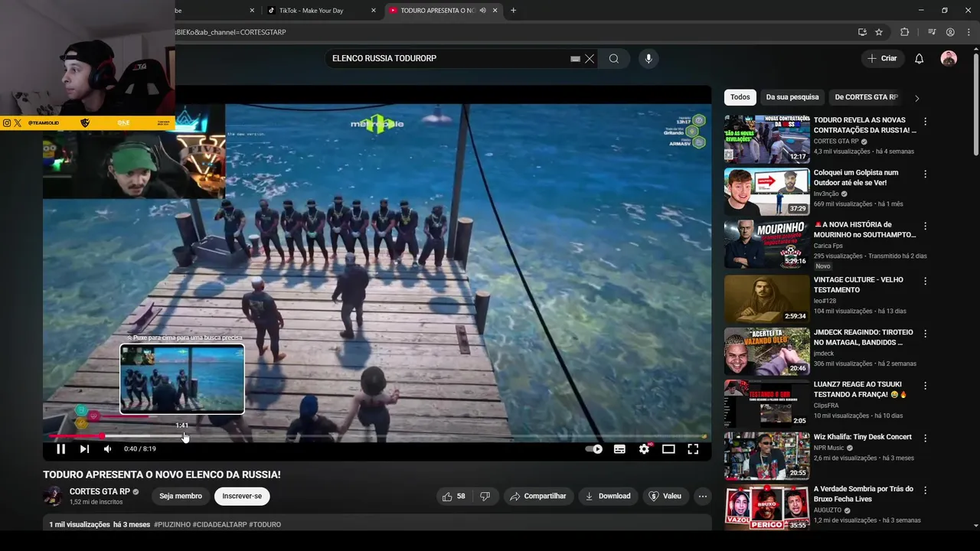The height and width of the screenshot is (551, 980).
Task: Open player settings gear
Action: tap(644, 449)
